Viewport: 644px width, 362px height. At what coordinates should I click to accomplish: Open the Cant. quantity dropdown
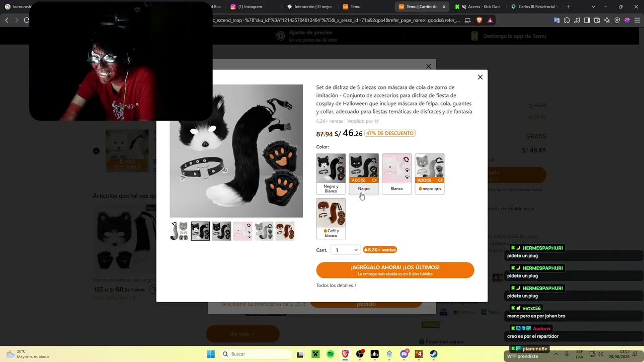point(346,250)
